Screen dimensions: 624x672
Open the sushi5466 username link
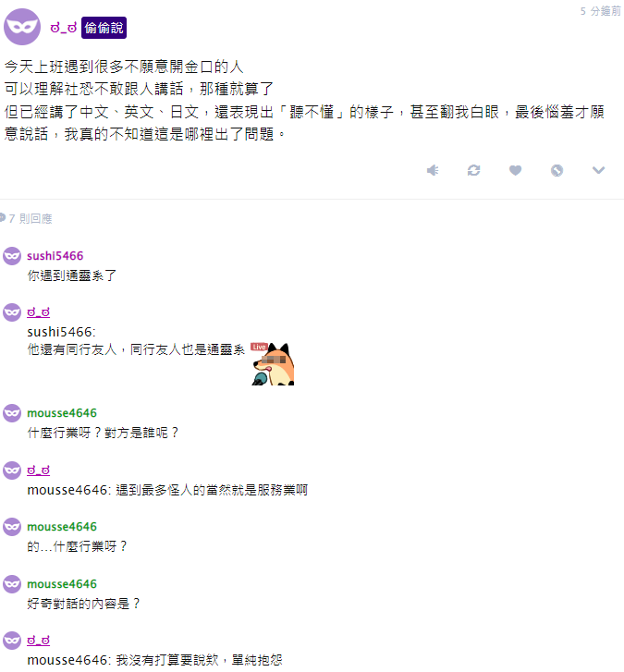click(55, 256)
